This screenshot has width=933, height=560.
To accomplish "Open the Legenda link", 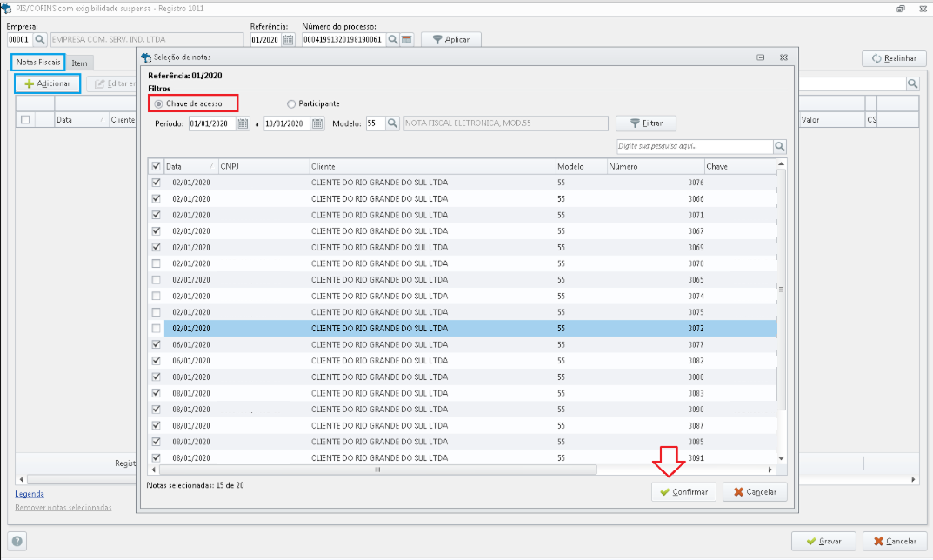I will (30, 494).
